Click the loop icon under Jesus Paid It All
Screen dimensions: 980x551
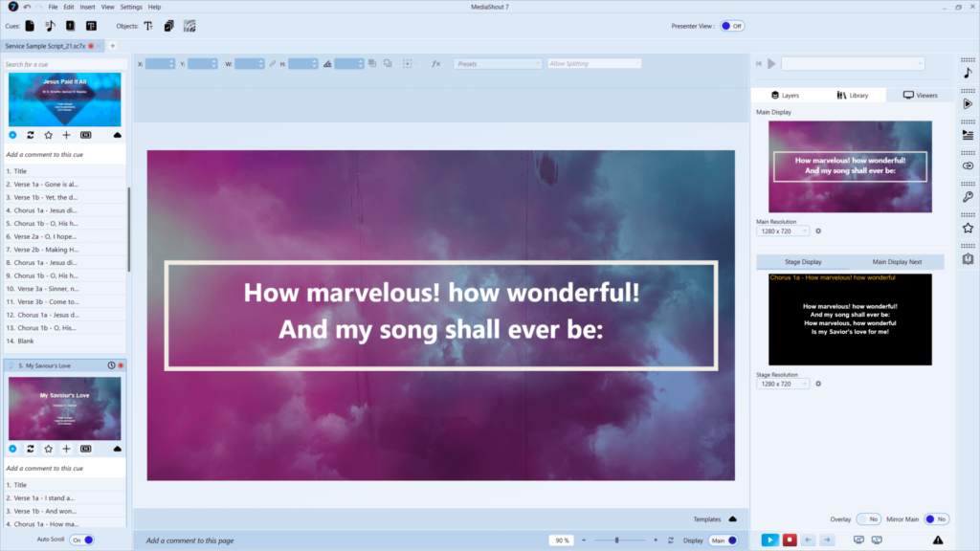tap(30, 135)
